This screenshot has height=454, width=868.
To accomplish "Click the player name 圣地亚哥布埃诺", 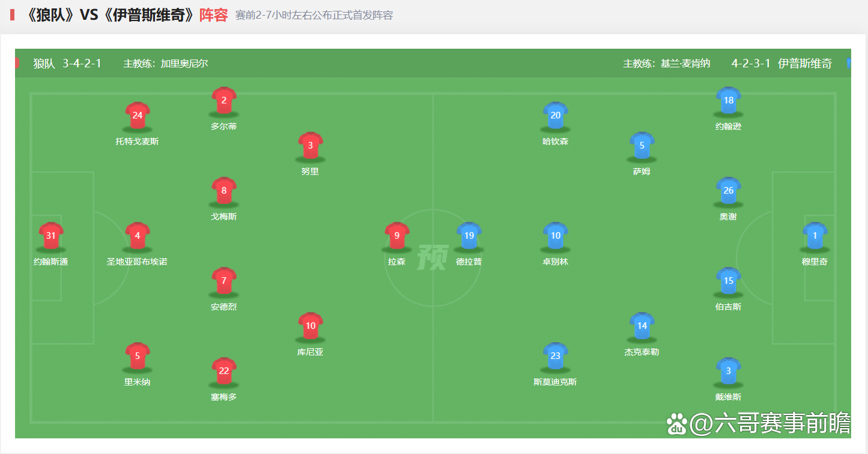I will click(138, 262).
